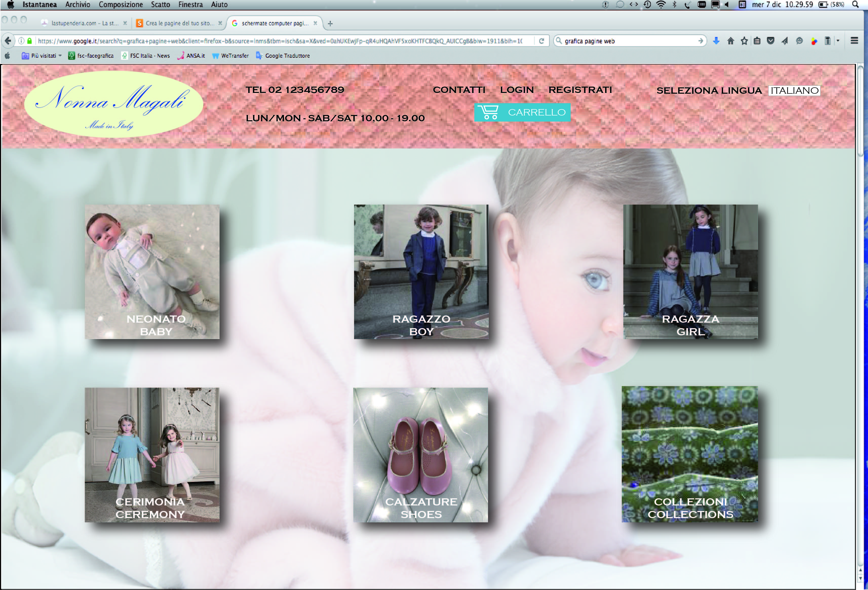Viewport: 868px width, 590px height.
Task: Open the NEONATO BABY category thumbnail
Action: click(152, 271)
